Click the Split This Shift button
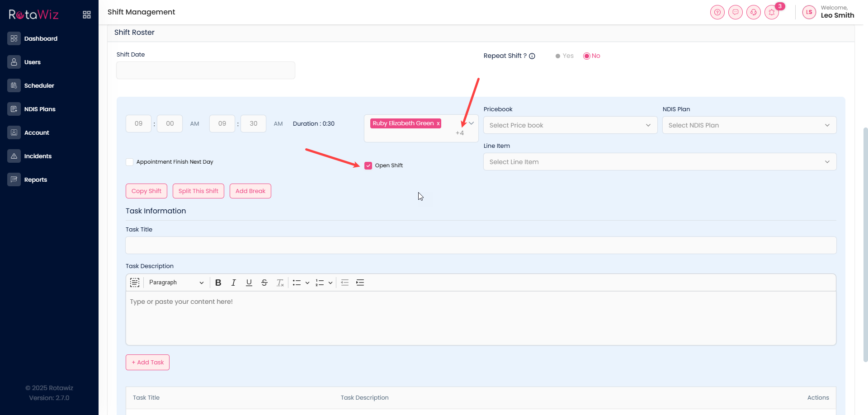The image size is (868, 415). pos(198,191)
